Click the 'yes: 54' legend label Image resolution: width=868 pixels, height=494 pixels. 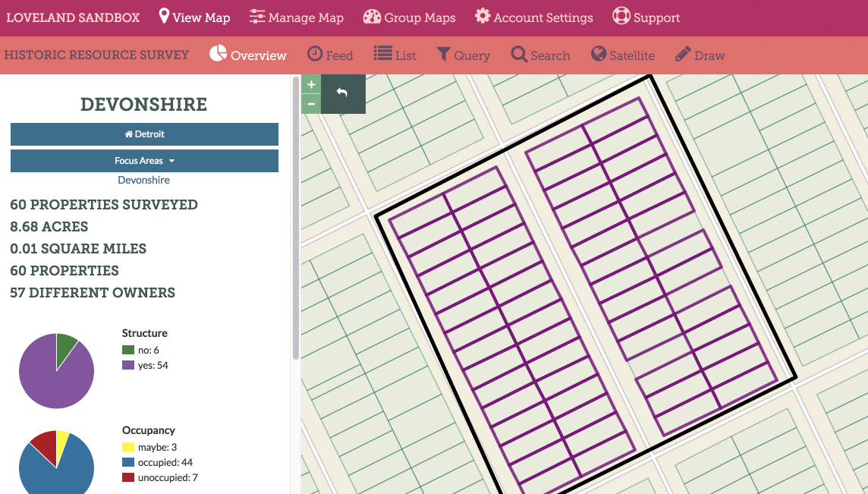[153, 366]
